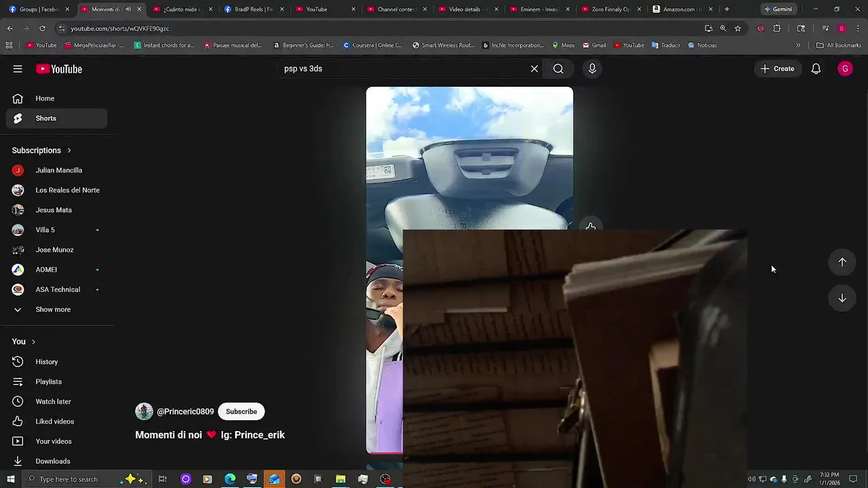868x488 pixels.
Task: Go back with browser back arrow
Action: pos(9,28)
